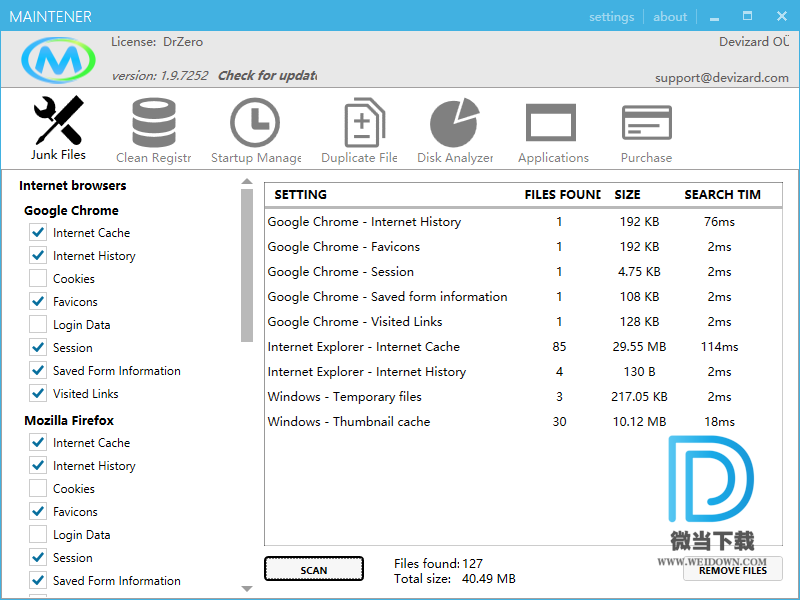800x600 pixels.
Task: Click the 29.55 MB size value
Action: click(639, 346)
